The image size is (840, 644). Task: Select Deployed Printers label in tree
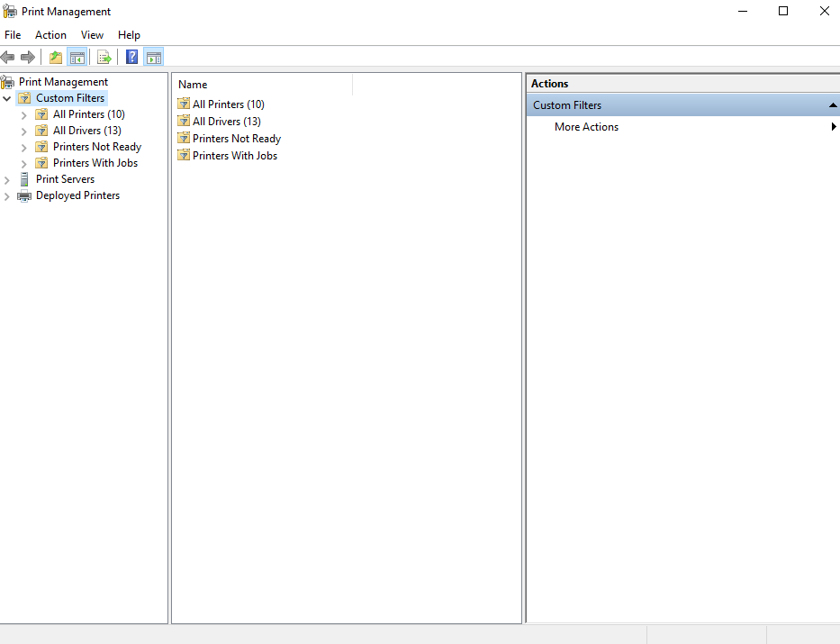click(x=77, y=195)
